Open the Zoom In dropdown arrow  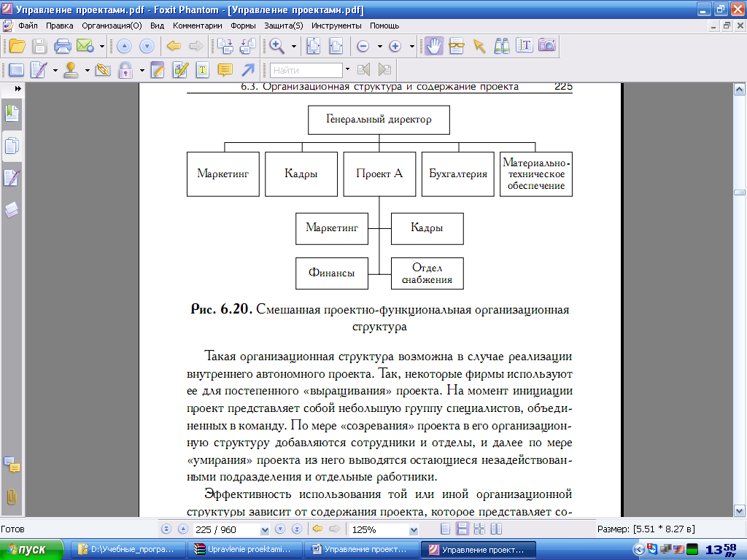412,46
